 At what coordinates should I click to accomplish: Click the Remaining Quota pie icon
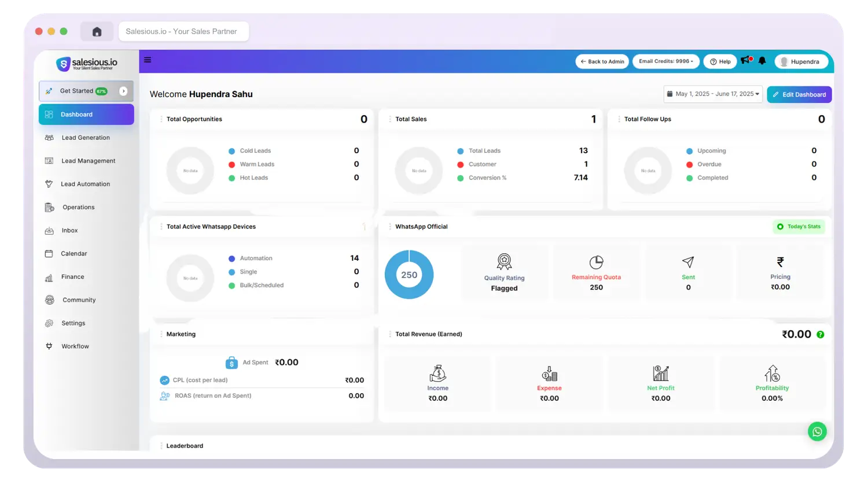[x=596, y=262]
